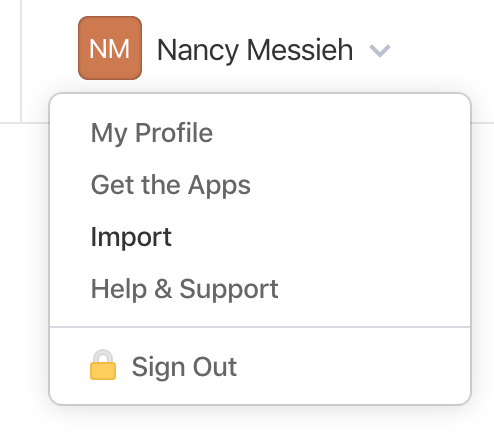Close menu by clicking Nancy Messieh header
Viewport: 494px width, 436px height.
pyautogui.click(x=255, y=50)
